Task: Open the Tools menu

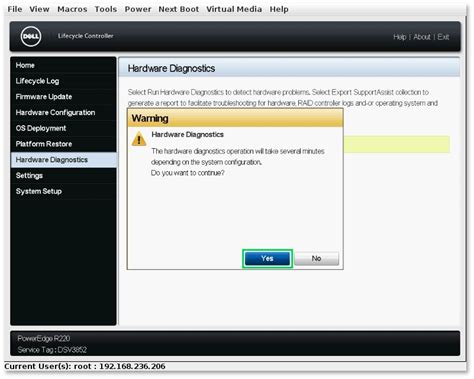Action: click(106, 9)
